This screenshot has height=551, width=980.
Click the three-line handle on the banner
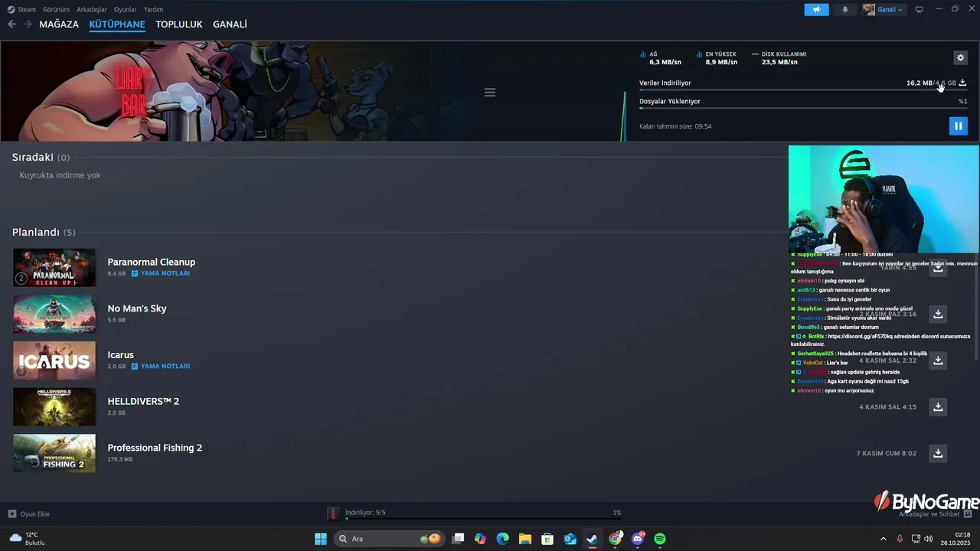tap(490, 93)
